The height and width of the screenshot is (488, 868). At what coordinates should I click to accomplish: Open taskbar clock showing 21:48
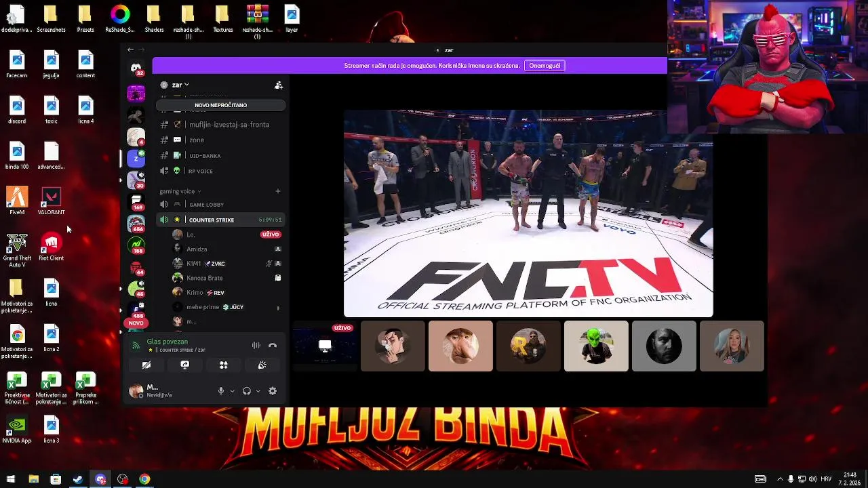850,479
